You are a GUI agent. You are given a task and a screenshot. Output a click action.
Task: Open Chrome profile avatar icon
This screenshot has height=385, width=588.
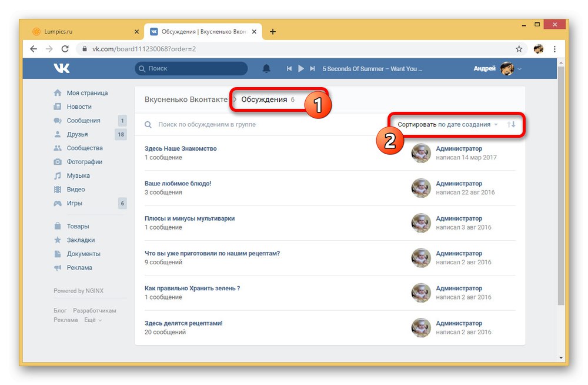[539, 49]
